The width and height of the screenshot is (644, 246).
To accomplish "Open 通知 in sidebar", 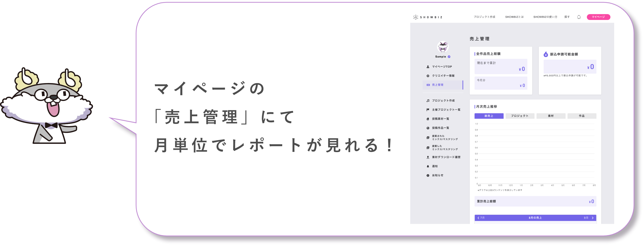I will (x=435, y=166).
